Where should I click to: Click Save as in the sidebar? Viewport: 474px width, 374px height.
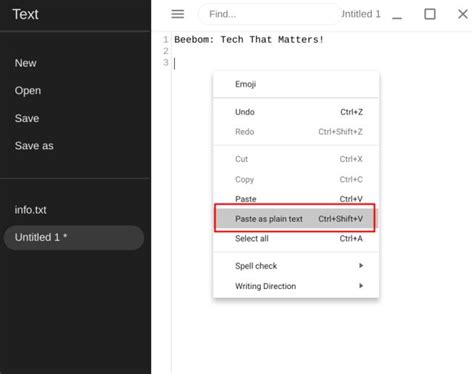click(34, 146)
